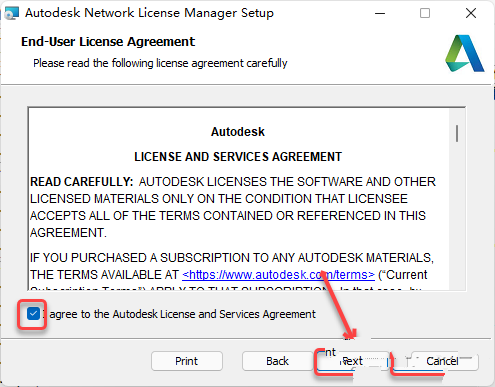Screen dimensions: 495x387
Task: Click the Autodesk logo in header
Action: tap(465, 53)
